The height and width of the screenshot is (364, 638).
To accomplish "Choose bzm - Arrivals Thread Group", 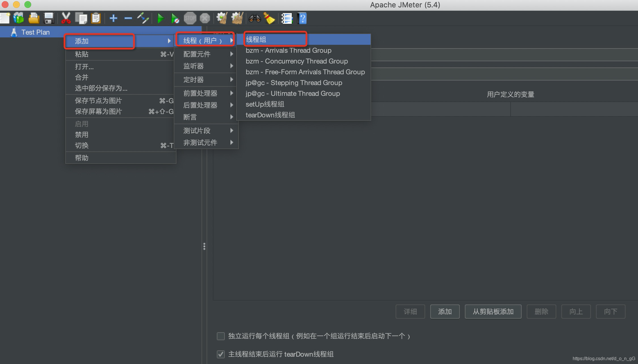I will (x=304, y=50).
